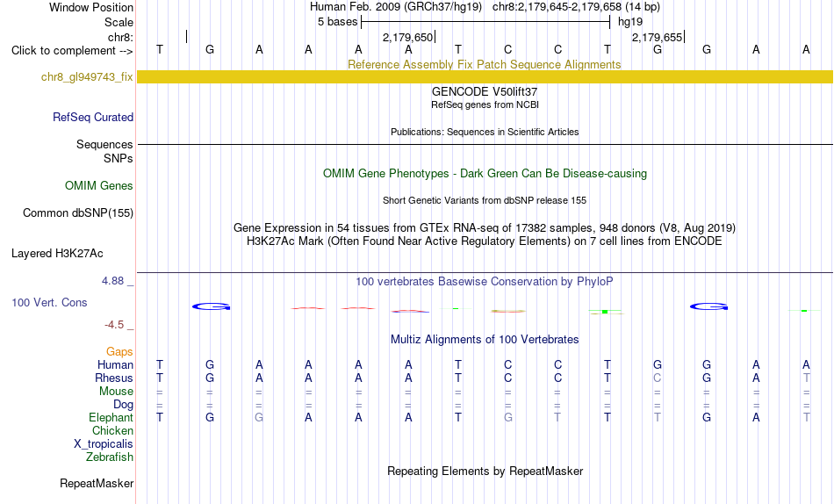Screen dimensions: 834x504
Task: Click the second blue G conservation logo
Action: point(708,306)
